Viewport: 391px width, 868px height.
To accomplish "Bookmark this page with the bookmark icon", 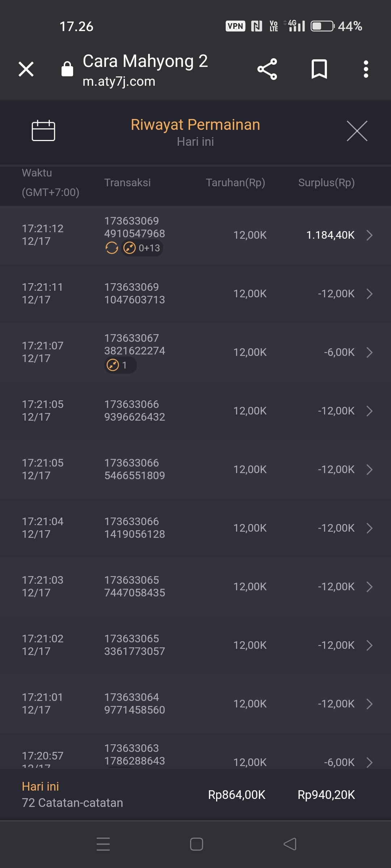I will 319,69.
